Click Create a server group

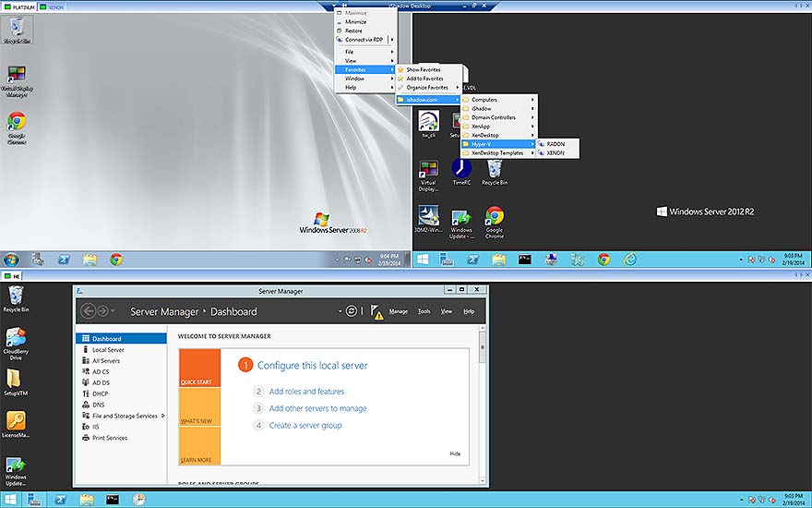[x=305, y=426]
